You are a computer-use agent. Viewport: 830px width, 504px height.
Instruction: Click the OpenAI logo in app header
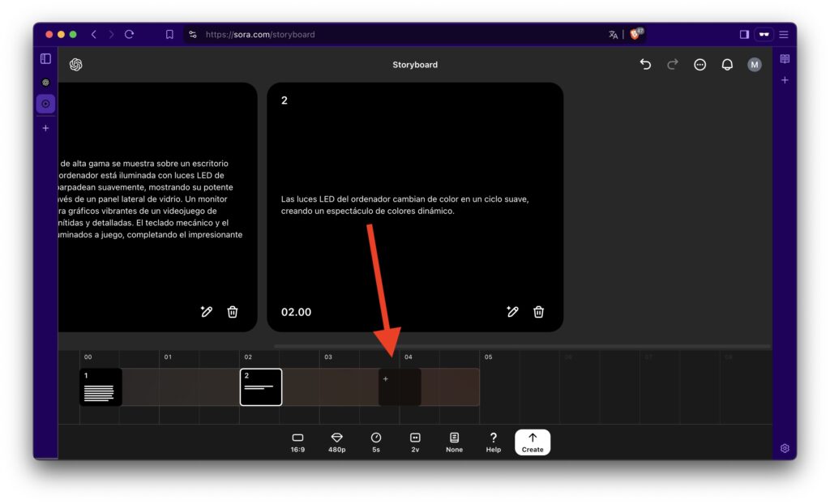[75, 65]
